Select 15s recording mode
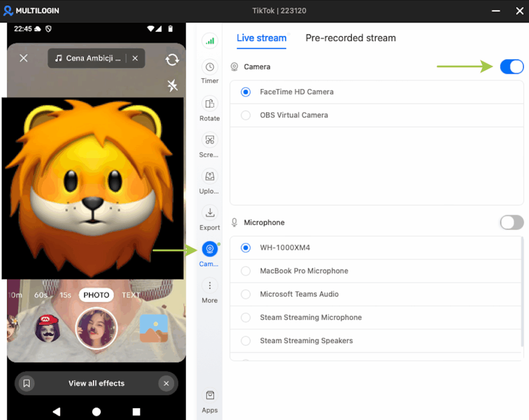 click(x=66, y=295)
